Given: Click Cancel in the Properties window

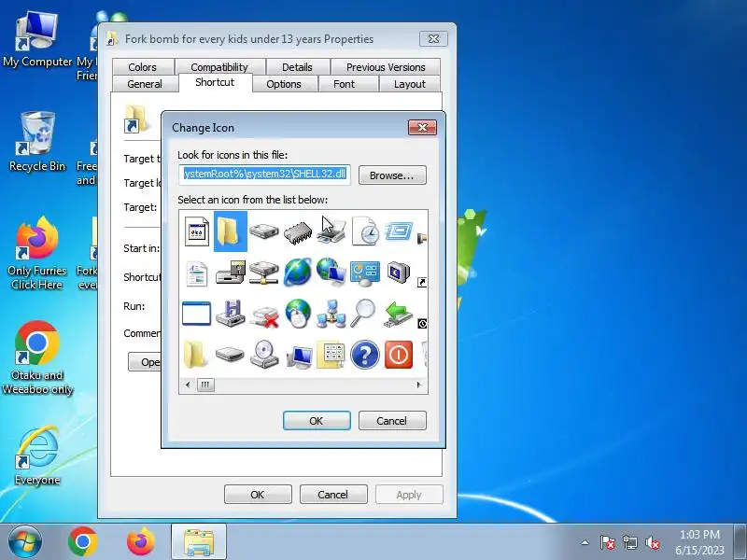Looking at the screenshot, I should 333,495.
